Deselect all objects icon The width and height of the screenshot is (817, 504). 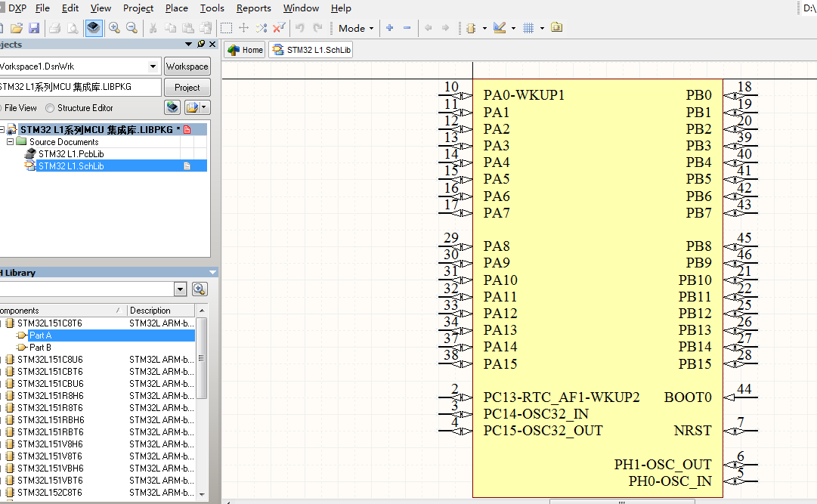(x=261, y=28)
